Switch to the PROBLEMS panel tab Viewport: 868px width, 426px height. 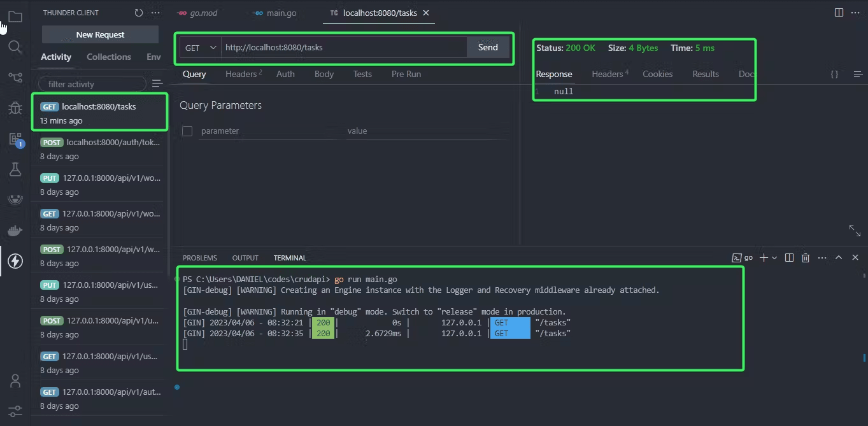[200, 258]
